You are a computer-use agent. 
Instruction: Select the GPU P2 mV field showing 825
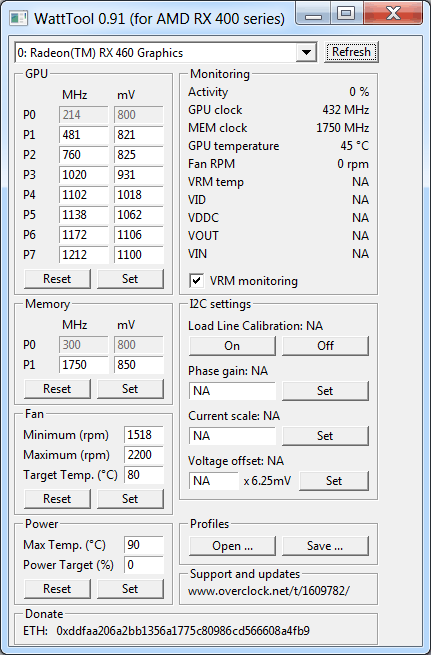pyautogui.click(x=138, y=155)
